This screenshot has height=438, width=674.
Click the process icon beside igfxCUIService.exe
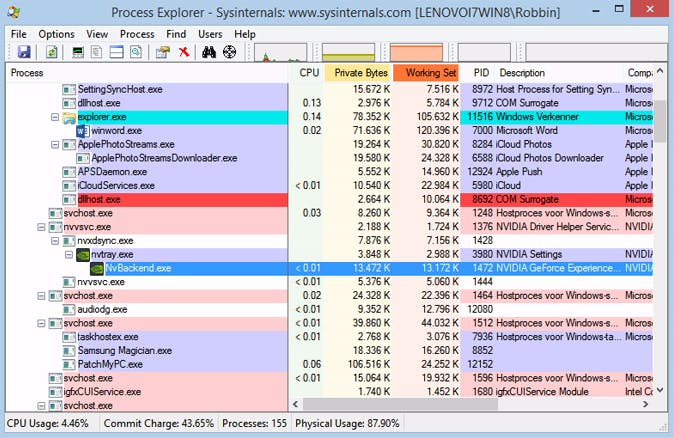pos(55,392)
